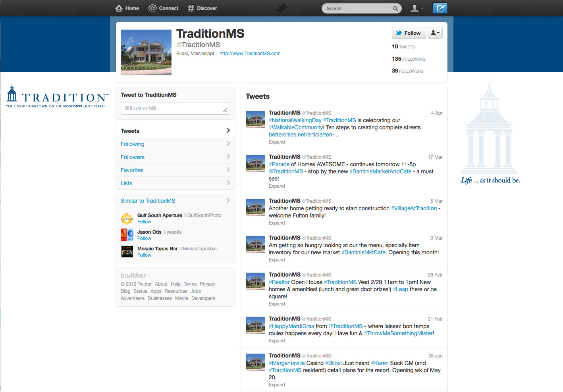
Task: Click the chevron on the Following row
Action: [228, 144]
